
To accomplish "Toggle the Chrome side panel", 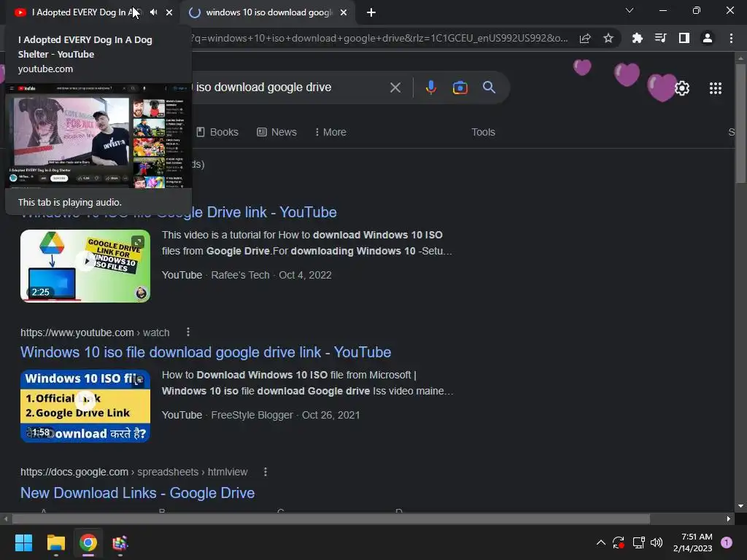I will tap(684, 38).
